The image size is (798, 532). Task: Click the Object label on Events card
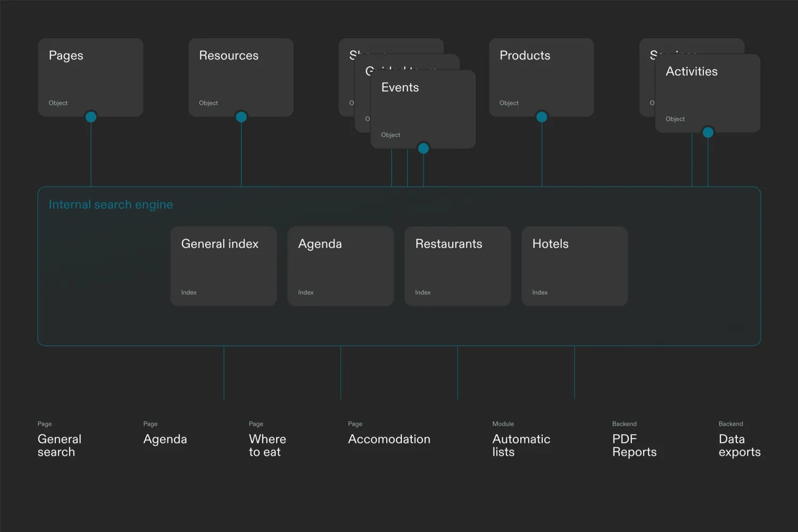tap(390, 135)
